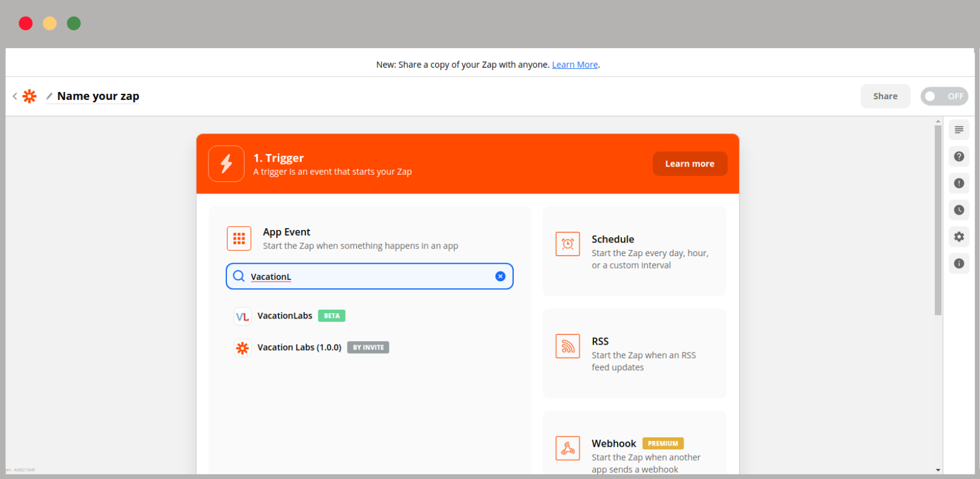Follow the Learn More link in banner
980x479 pixels.
click(x=574, y=65)
